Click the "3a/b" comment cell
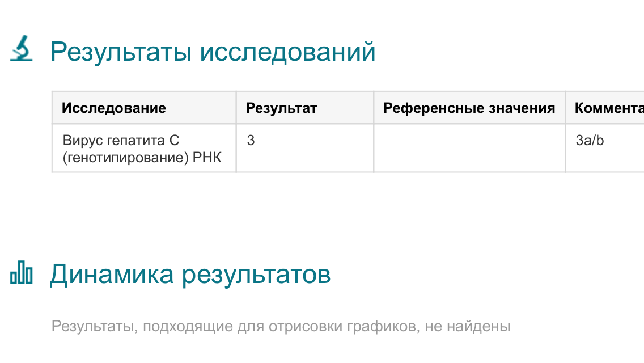 [x=590, y=141]
